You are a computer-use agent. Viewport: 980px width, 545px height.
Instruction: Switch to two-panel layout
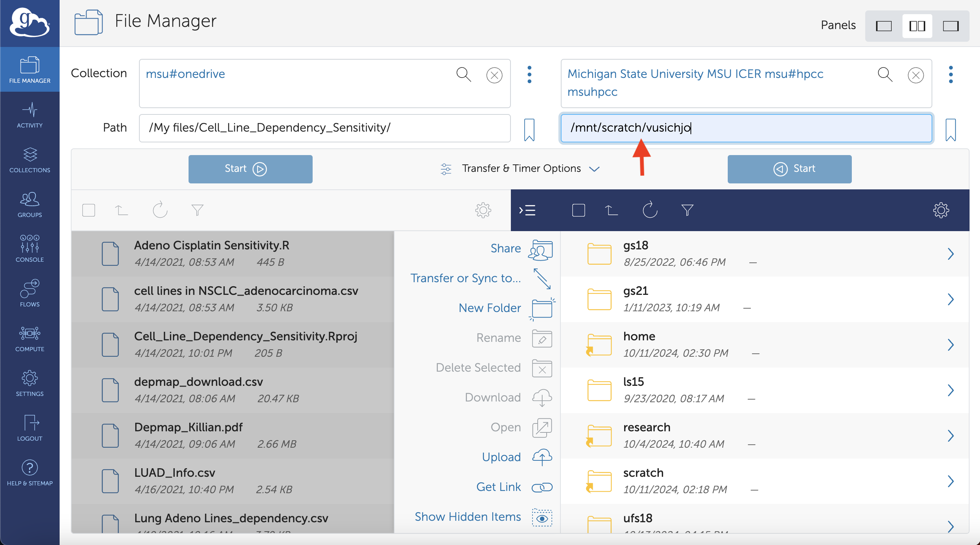pyautogui.click(x=917, y=26)
